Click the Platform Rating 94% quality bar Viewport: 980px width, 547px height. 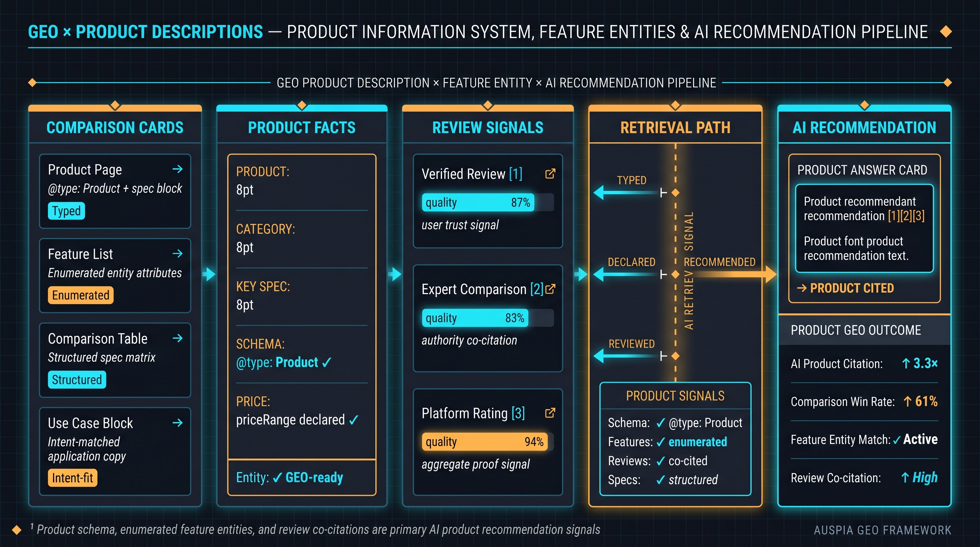coord(488,442)
